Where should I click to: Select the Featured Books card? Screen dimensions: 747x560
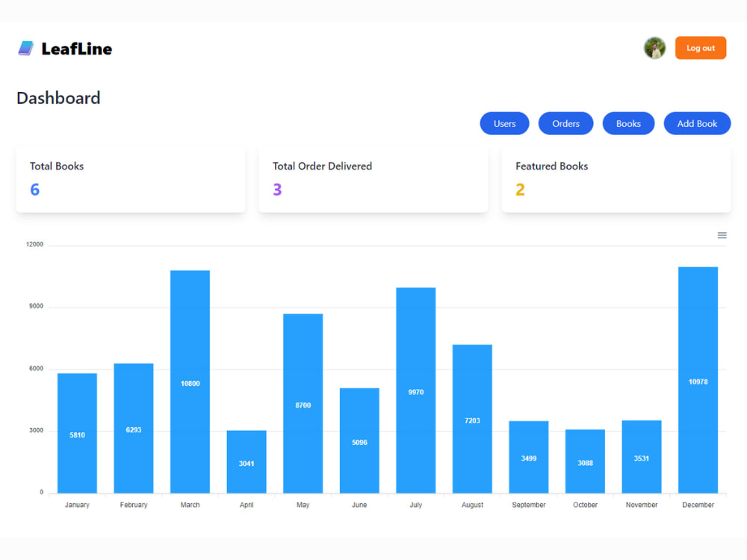coord(616,179)
